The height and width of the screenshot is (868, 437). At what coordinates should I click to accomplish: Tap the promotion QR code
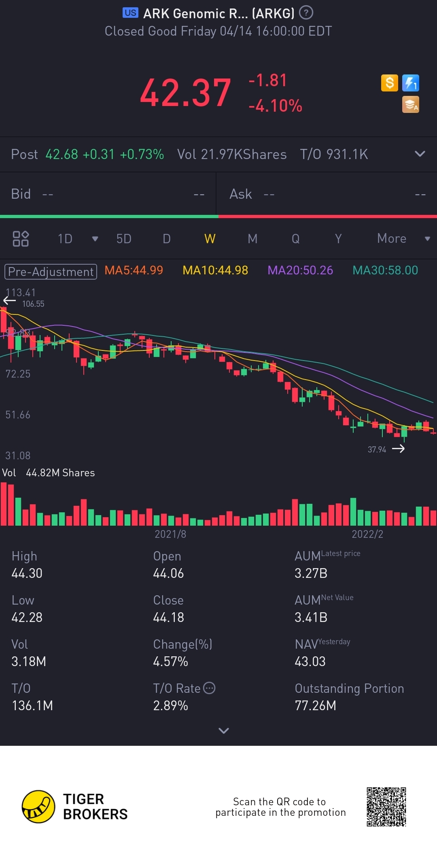[386, 806]
